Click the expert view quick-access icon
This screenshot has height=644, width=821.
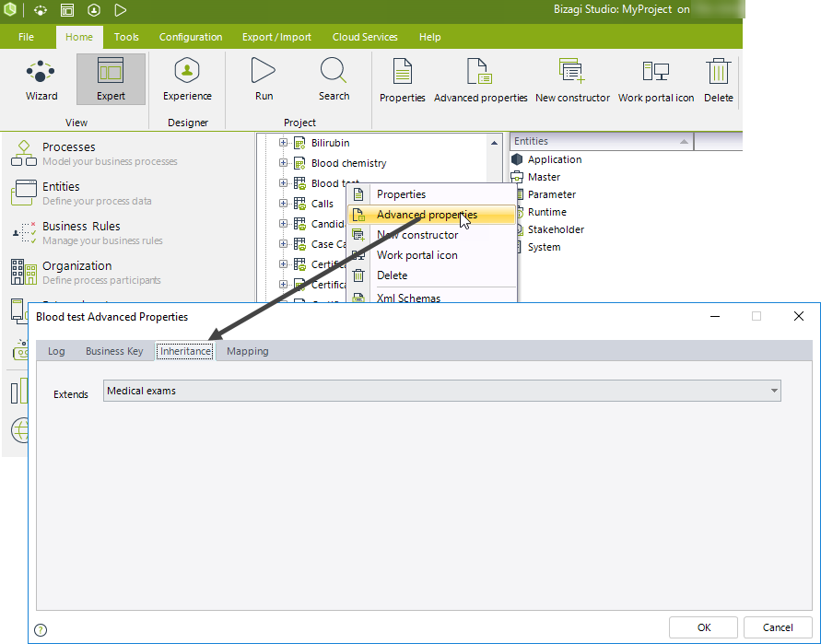(x=67, y=10)
